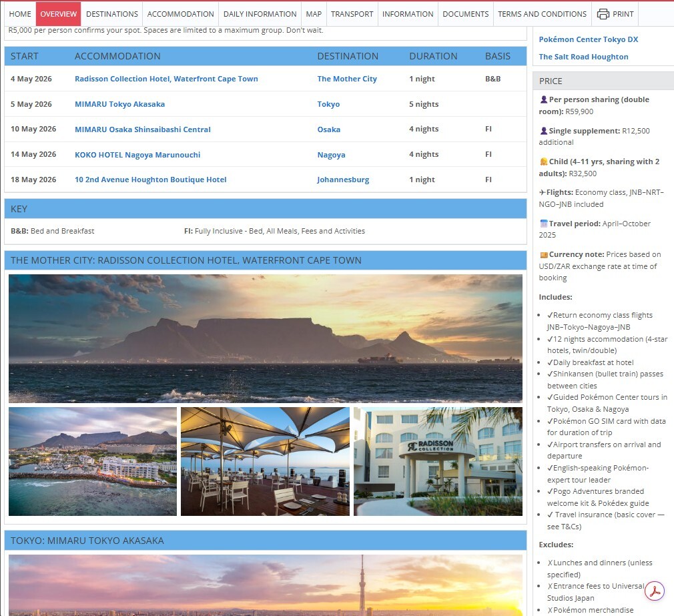Click the calendar icon beside Travel period
Viewport: 674px width, 616px height.
544,224
